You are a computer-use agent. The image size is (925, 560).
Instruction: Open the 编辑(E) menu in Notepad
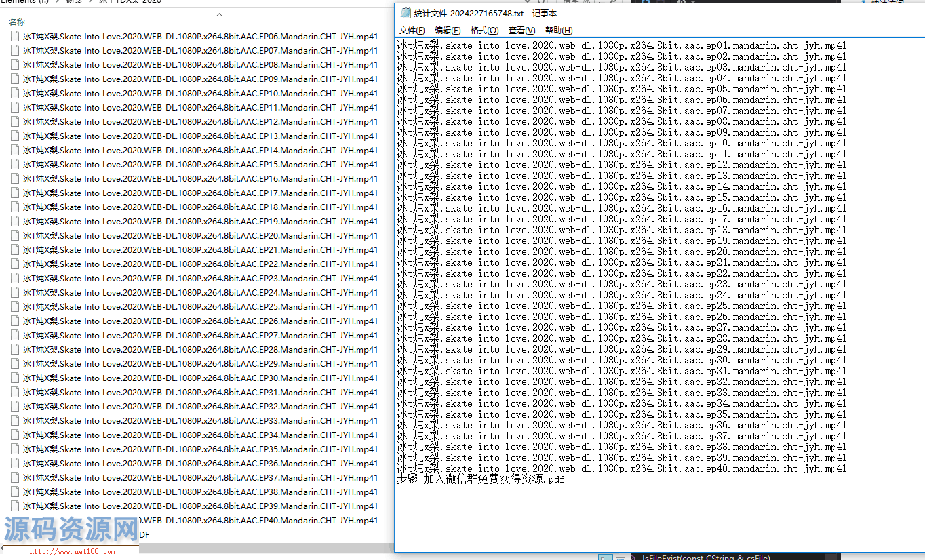point(448,31)
